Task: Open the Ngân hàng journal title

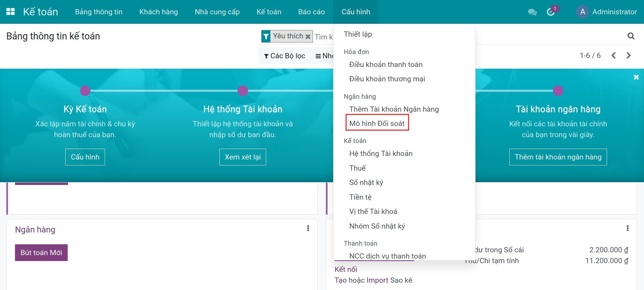Action: (x=35, y=230)
